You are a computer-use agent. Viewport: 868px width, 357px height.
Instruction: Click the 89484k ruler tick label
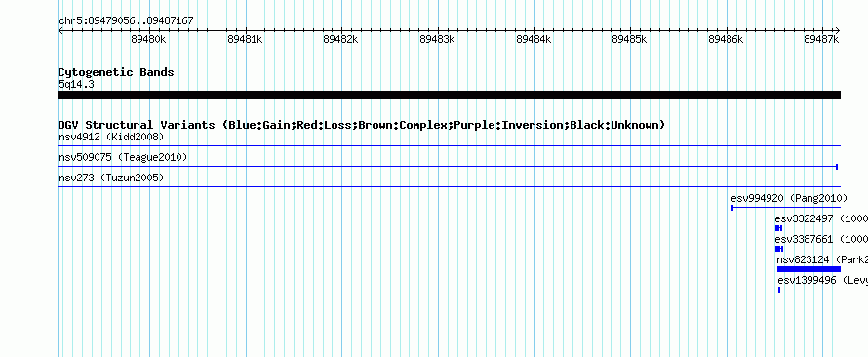[533, 39]
